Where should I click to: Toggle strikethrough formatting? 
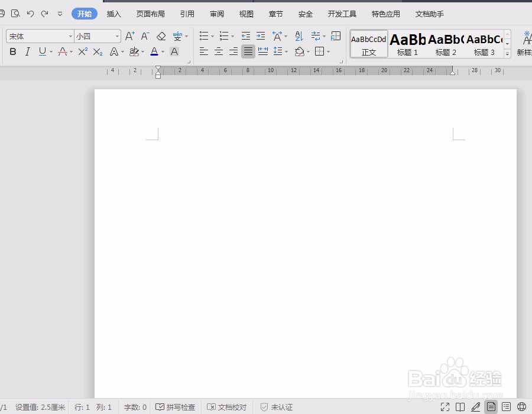pyautogui.click(x=63, y=51)
